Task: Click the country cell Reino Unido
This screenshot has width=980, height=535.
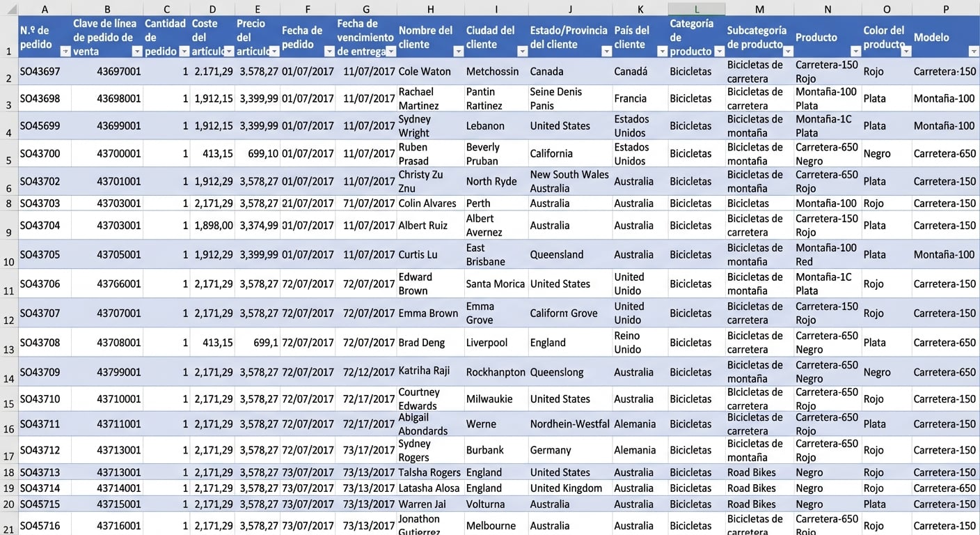Action: point(640,342)
